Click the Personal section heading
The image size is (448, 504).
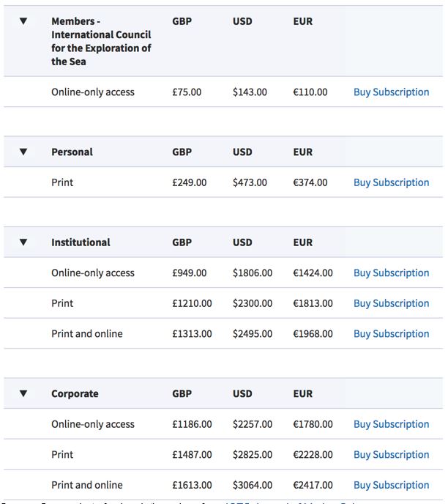[x=72, y=152]
